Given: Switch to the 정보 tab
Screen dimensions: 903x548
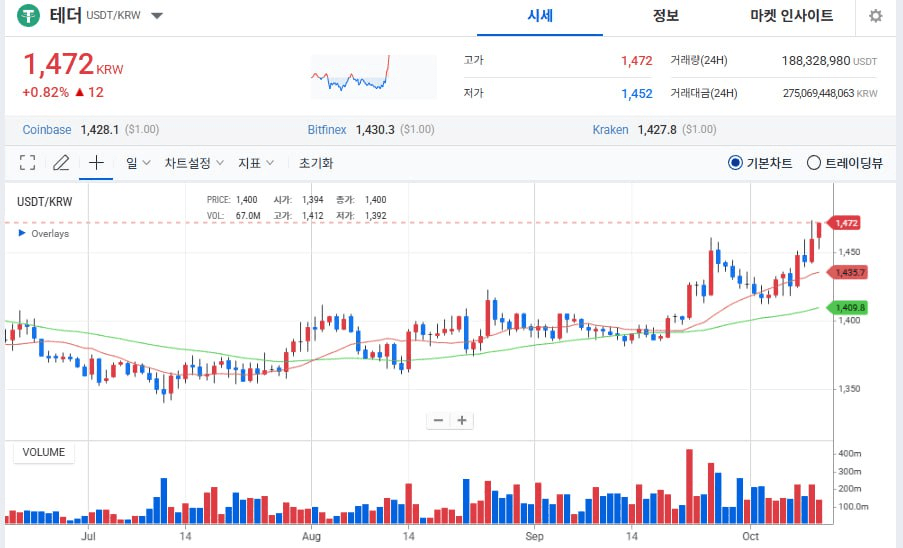Looking at the screenshot, I should pyautogui.click(x=665, y=16).
